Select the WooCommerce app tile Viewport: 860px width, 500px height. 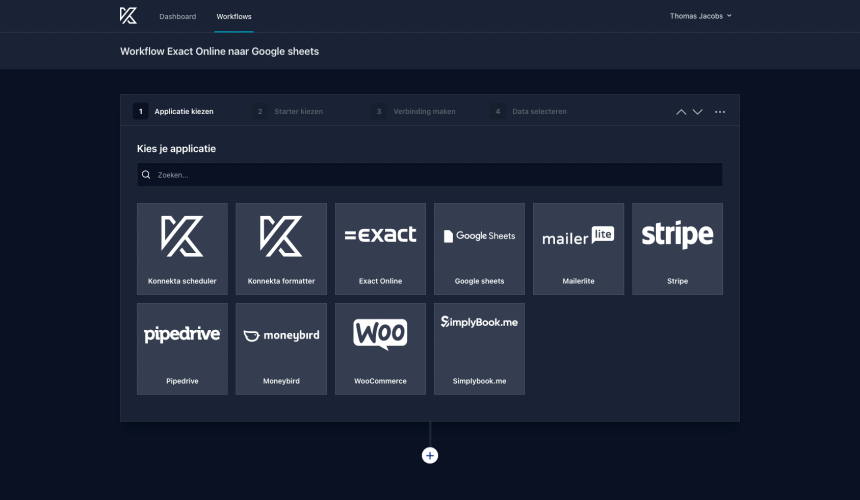(x=380, y=349)
